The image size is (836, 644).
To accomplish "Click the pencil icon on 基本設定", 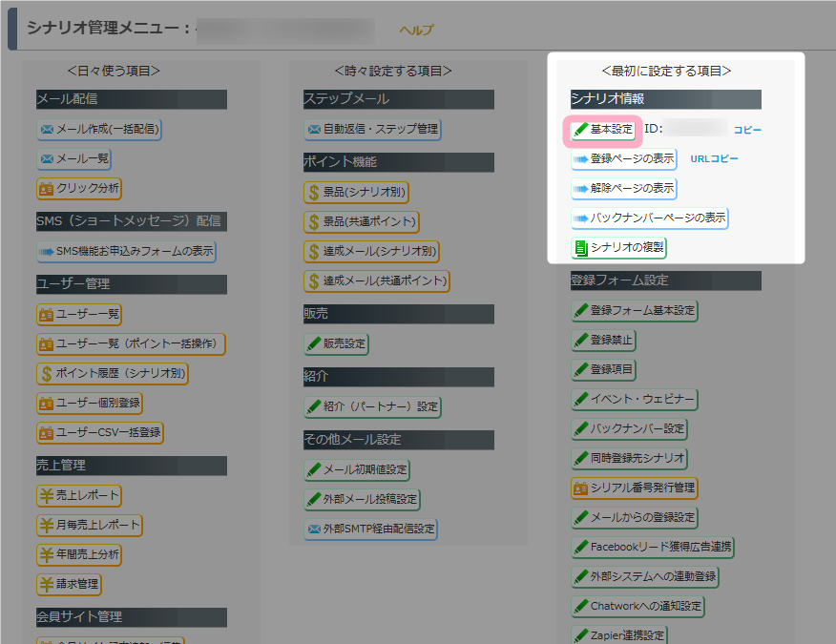I will (579, 130).
